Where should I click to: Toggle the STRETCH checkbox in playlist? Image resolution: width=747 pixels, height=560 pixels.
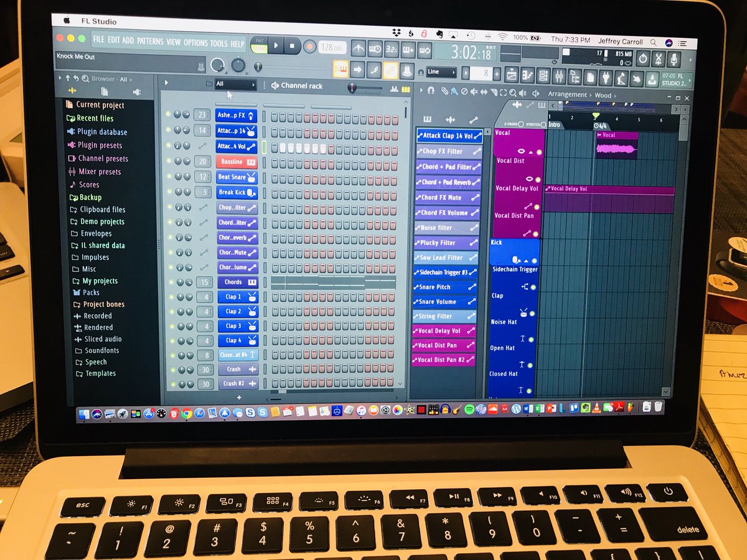[543, 124]
